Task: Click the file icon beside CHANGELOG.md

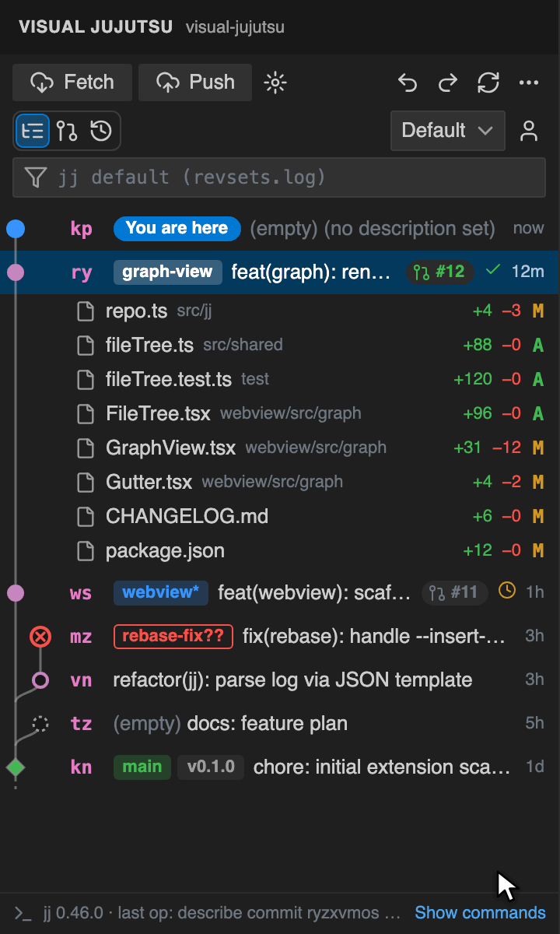Action: tap(86, 516)
